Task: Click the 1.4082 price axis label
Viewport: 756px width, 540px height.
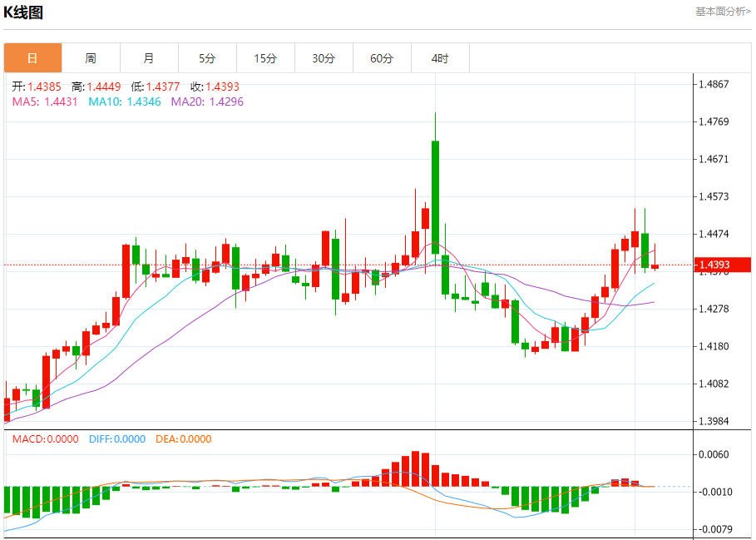Action: click(714, 384)
